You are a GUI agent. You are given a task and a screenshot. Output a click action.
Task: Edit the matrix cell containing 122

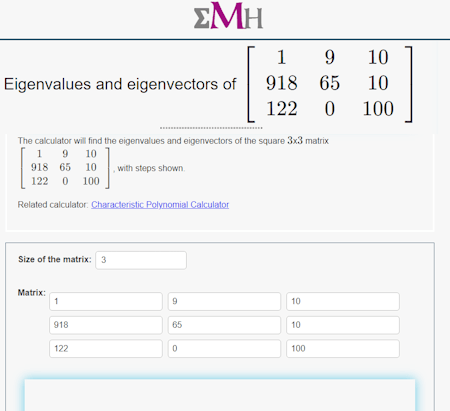(106, 349)
